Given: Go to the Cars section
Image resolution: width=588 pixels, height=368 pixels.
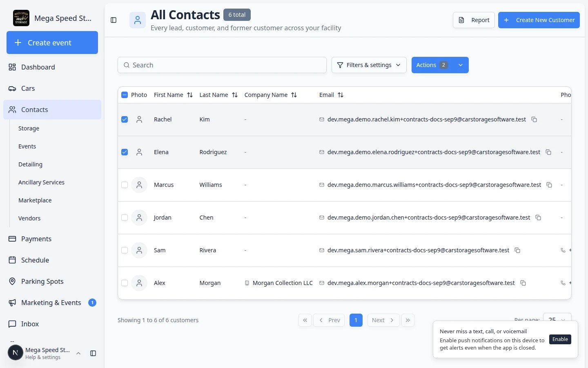Looking at the screenshot, I should 52,88.
